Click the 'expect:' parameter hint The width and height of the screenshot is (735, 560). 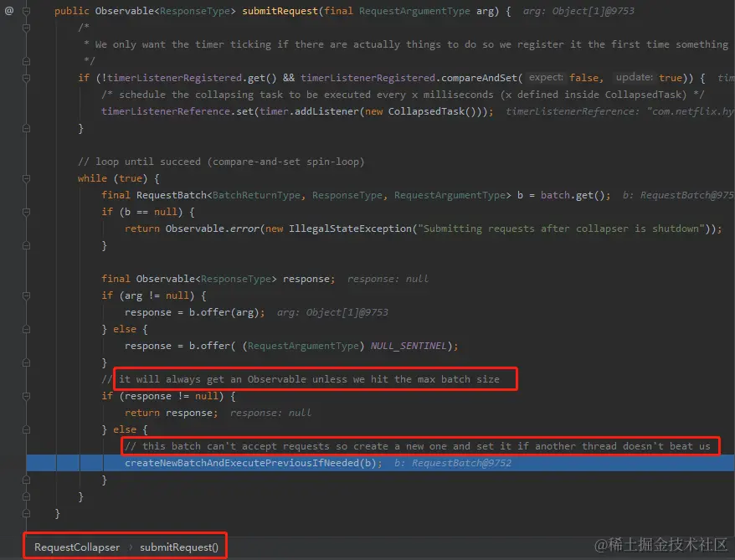546,77
